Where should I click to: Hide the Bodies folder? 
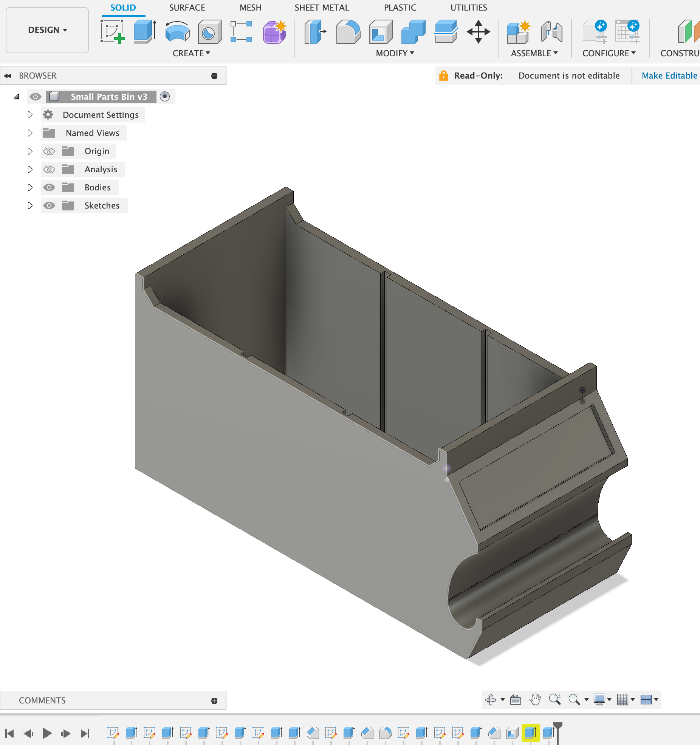coord(49,187)
